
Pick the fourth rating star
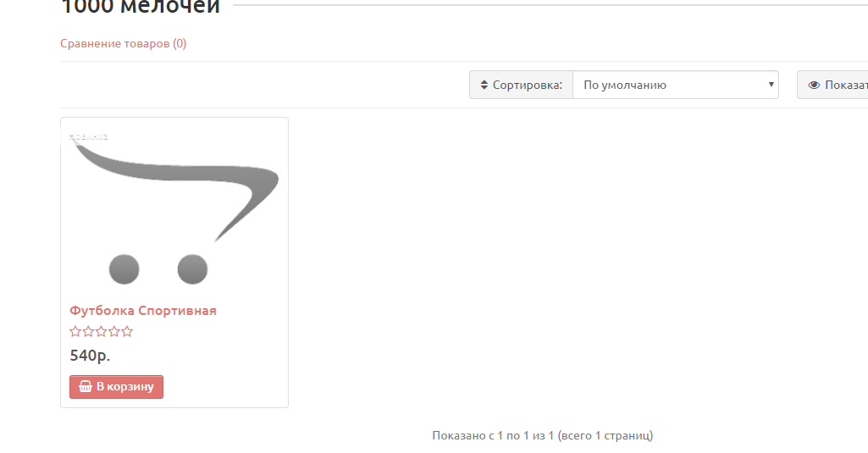point(114,332)
